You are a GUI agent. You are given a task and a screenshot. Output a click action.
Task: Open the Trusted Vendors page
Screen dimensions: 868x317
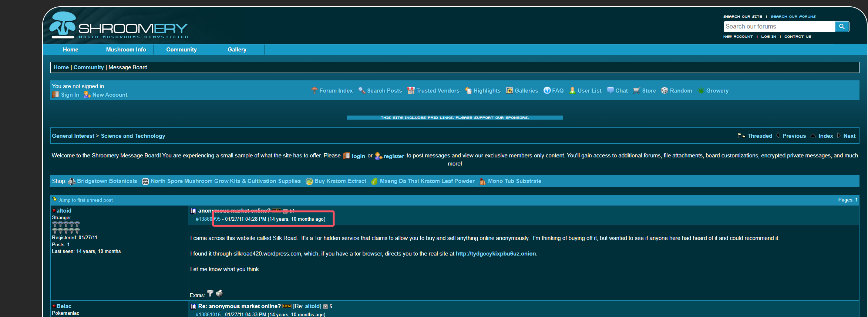point(437,91)
